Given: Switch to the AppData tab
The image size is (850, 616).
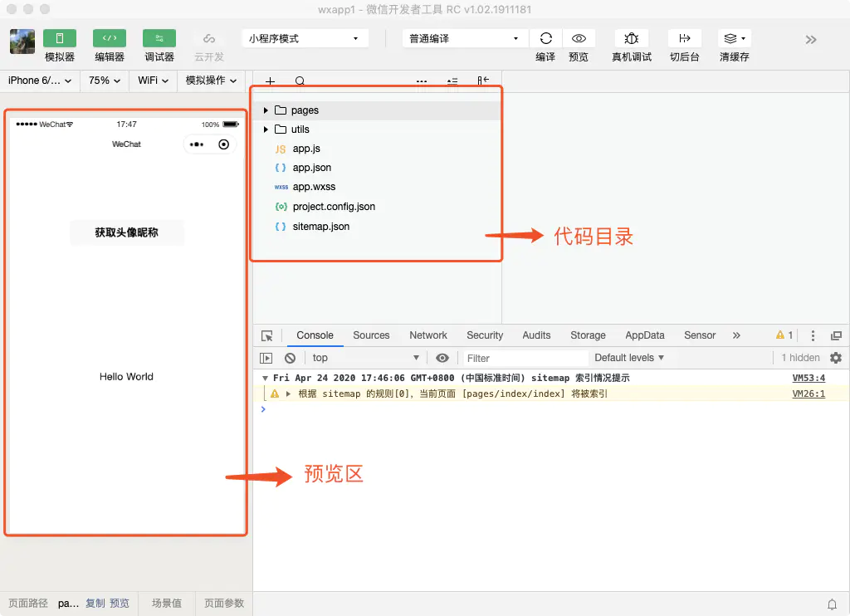Looking at the screenshot, I should pyautogui.click(x=645, y=335).
